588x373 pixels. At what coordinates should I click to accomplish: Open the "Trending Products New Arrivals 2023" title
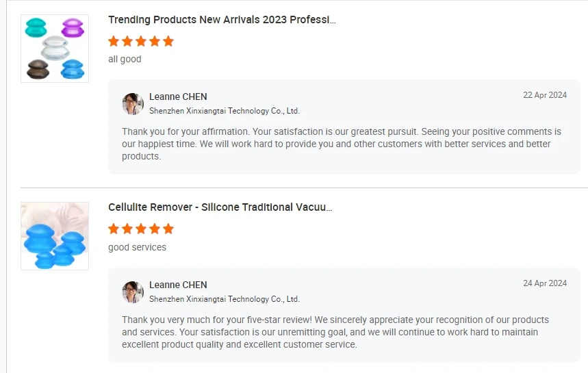click(x=222, y=20)
